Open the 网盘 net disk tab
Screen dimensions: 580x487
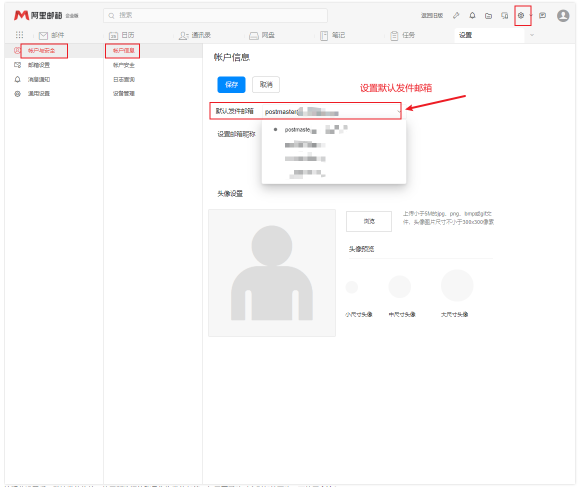[262, 35]
